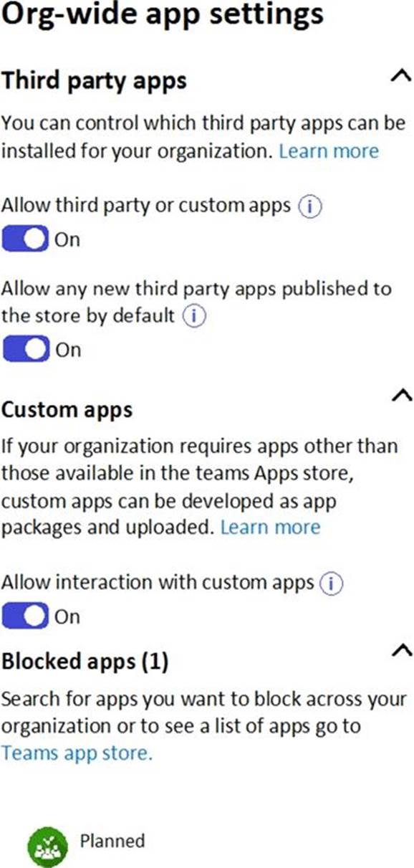Click the Blocked apps (1) heading
This screenshot has height=868, width=414.
(85, 662)
